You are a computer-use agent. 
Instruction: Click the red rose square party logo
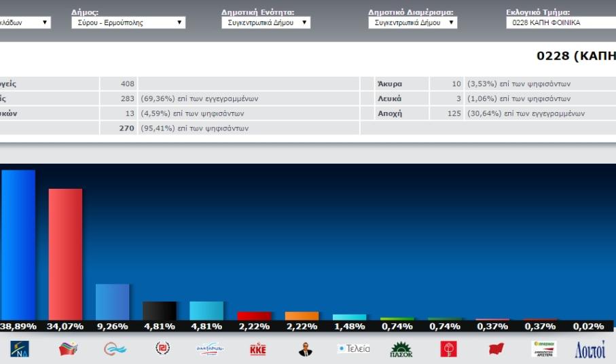[448, 349]
